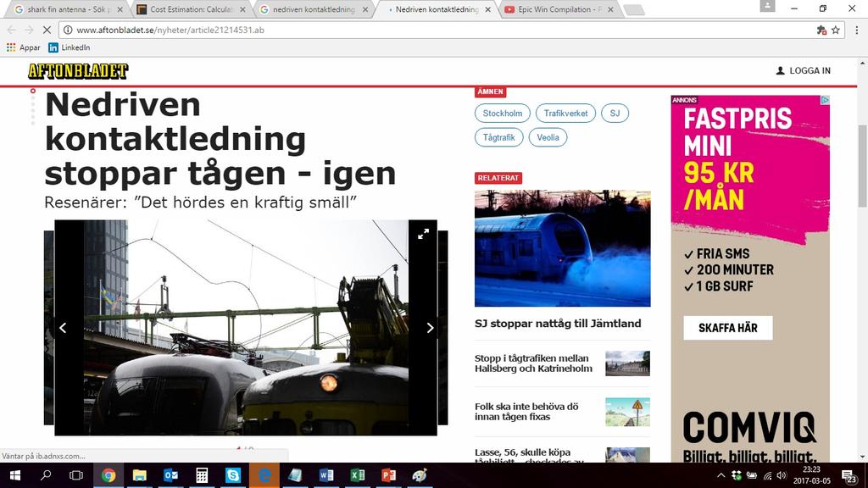
Task: Open PowerPoint from the taskbar
Action: (388, 475)
